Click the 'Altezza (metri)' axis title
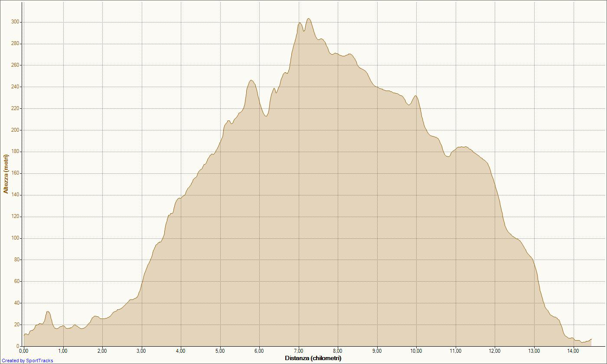 6,174
